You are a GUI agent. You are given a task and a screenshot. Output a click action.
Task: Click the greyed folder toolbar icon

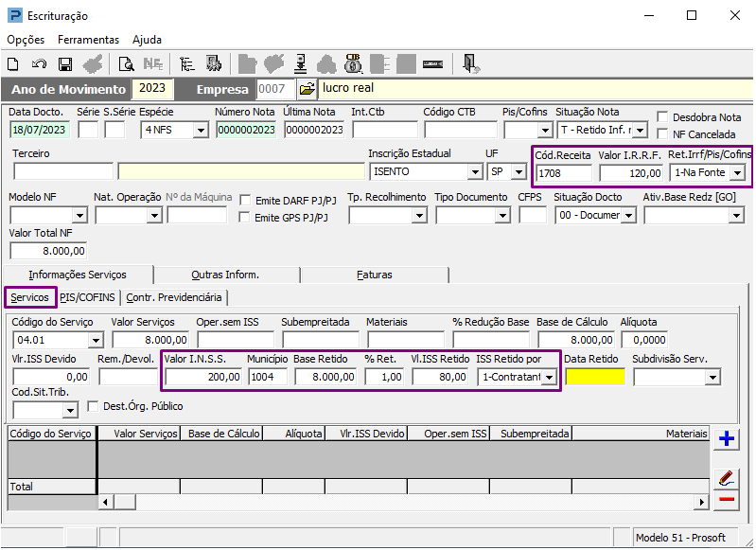247,64
